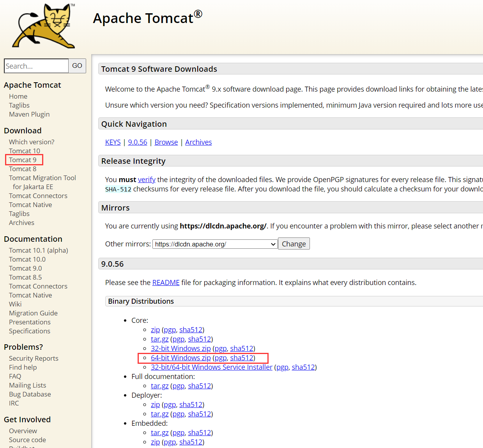Open the Source code link
The height and width of the screenshot is (448, 483).
pos(27,440)
